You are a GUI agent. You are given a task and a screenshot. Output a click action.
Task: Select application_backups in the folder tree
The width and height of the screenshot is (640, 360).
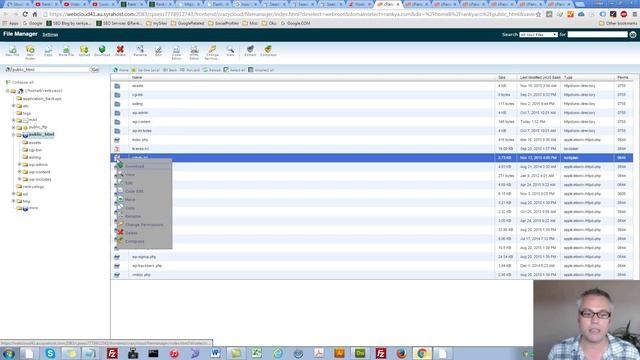pyautogui.click(x=42, y=99)
